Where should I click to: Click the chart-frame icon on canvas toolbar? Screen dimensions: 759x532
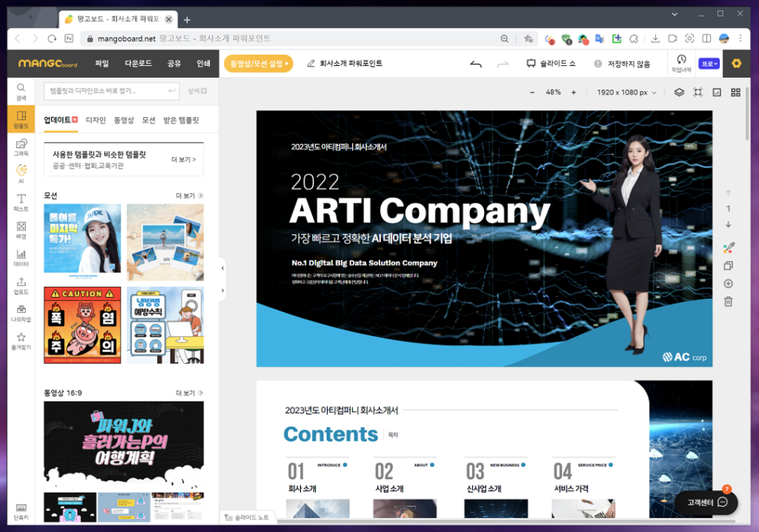[717, 92]
